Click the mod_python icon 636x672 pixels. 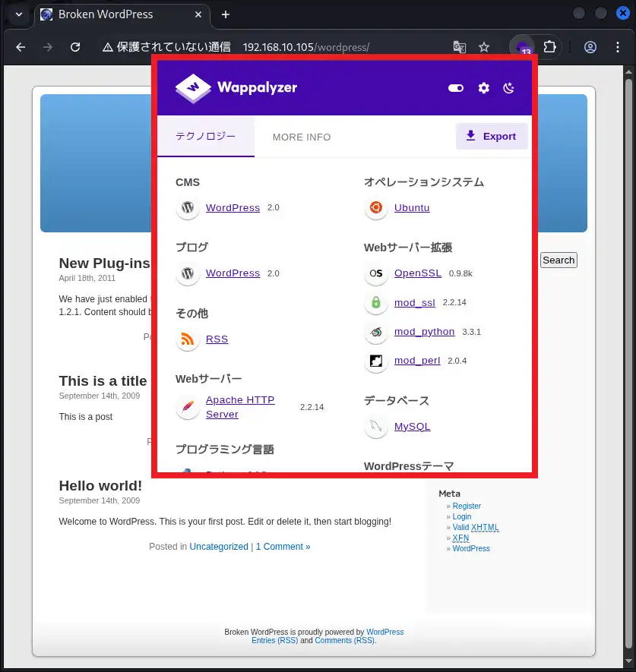375,332
